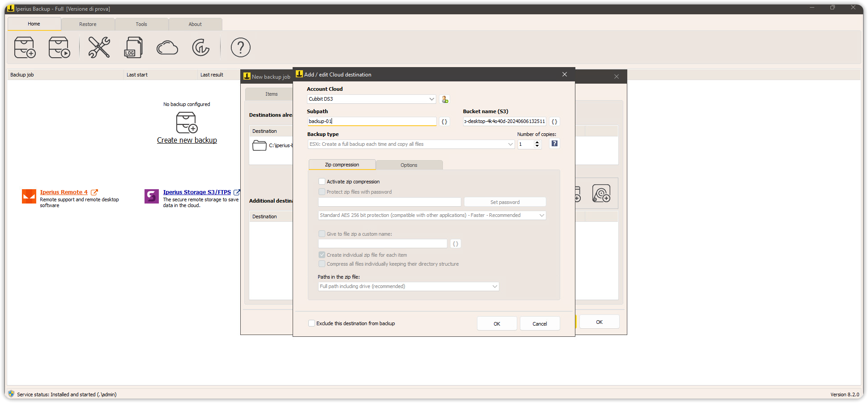868x403 pixels.
Task: Click the Number of copies value field
Action: [x=526, y=144]
